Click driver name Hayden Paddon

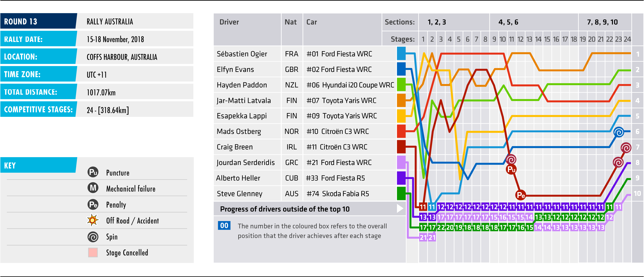pyautogui.click(x=242, y=85)
